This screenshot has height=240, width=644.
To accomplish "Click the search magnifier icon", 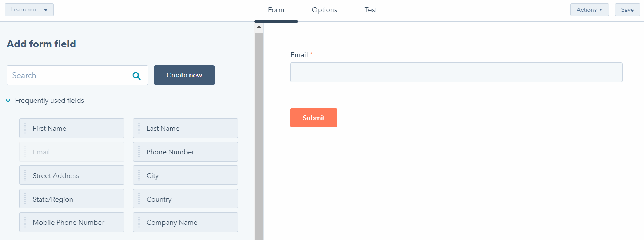I will click(137, 76).
